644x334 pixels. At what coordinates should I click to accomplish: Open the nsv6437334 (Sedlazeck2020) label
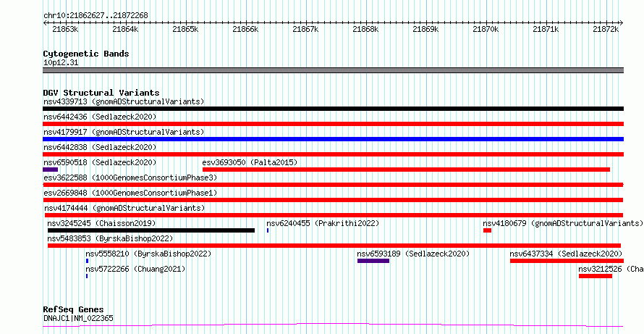[x=566, y=254]
